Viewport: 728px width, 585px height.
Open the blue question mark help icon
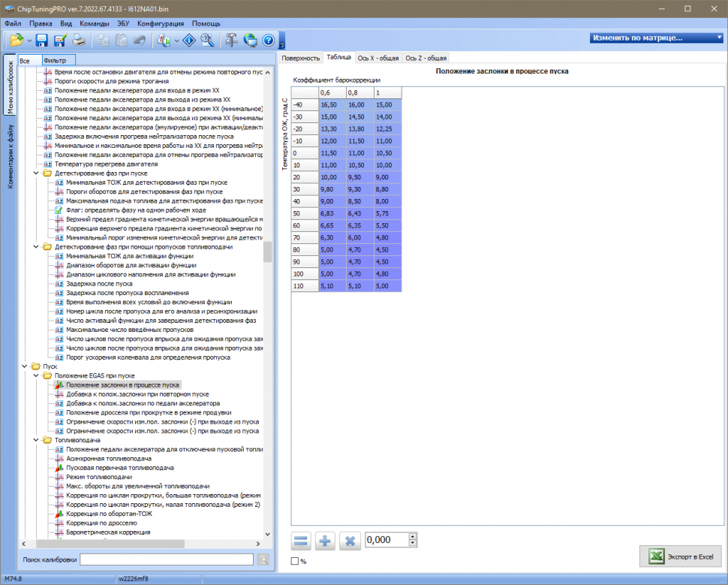268,41
